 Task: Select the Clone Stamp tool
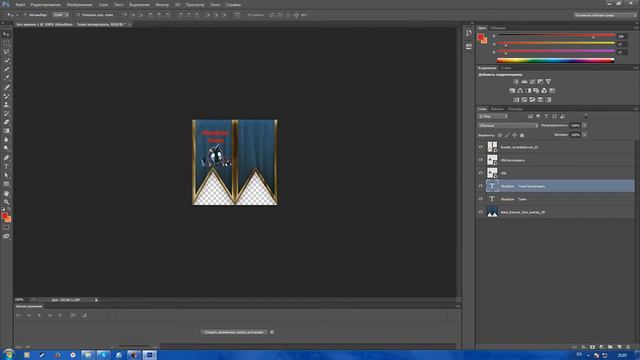6,104
